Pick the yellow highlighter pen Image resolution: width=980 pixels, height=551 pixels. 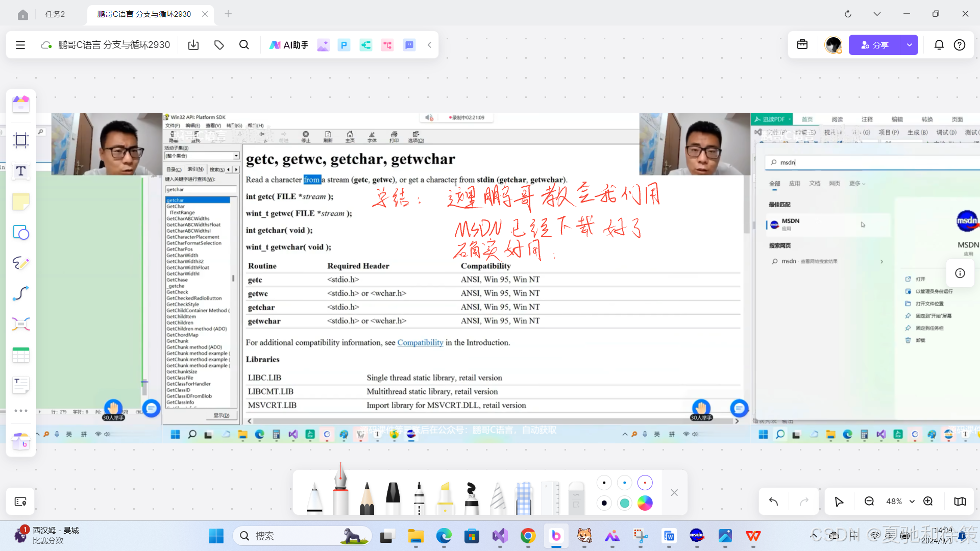pyautogui.click(x=445, y=497)
